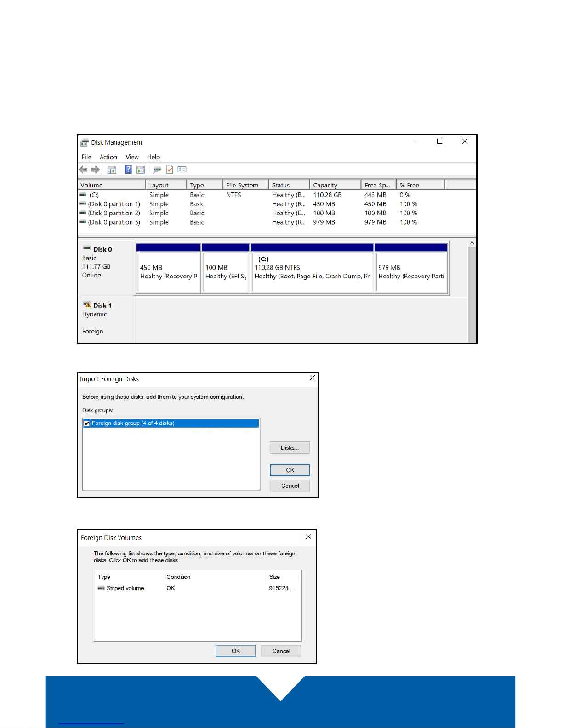Click the Settings list-view toolbar icon
Viewport: 563px width, 728px height.
[182, 169]
